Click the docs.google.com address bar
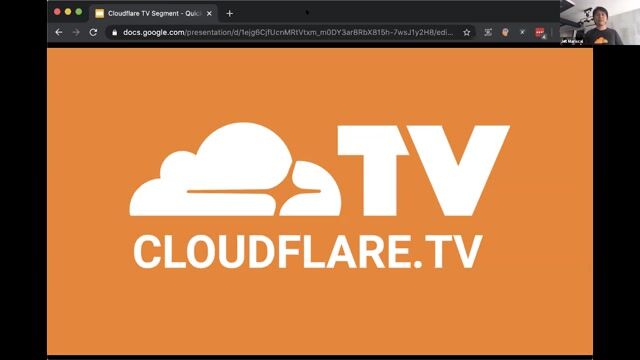This screenshot has width=640, height=360. (x=288, y=32)
